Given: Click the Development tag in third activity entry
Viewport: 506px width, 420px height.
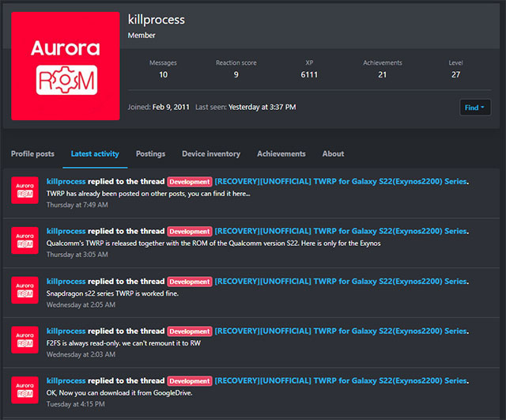Looking at the screenshot, I should [189, 282].
